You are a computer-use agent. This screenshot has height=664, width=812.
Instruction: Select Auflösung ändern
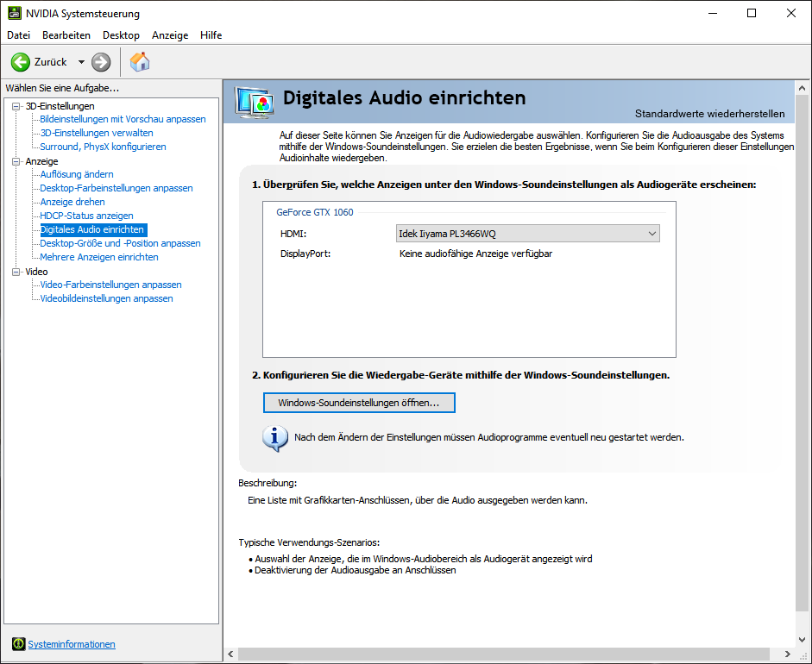[77, 174]
